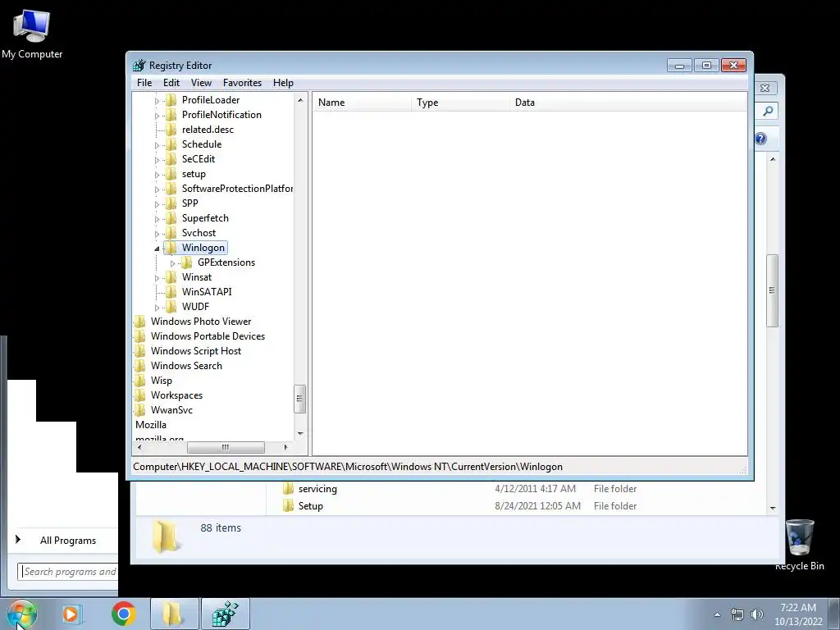Expand the Schedule key
The width and height of the screenshot is (840, 630).
coord(157,145)
